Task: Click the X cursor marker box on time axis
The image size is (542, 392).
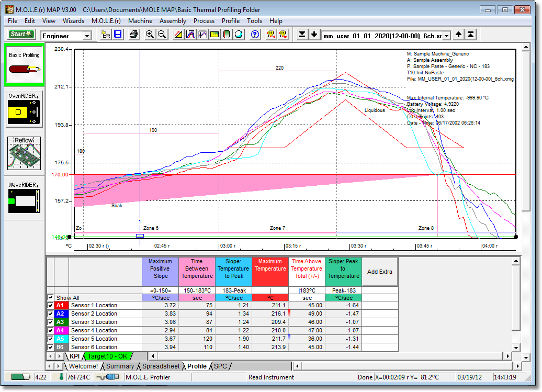Action: 140,236
